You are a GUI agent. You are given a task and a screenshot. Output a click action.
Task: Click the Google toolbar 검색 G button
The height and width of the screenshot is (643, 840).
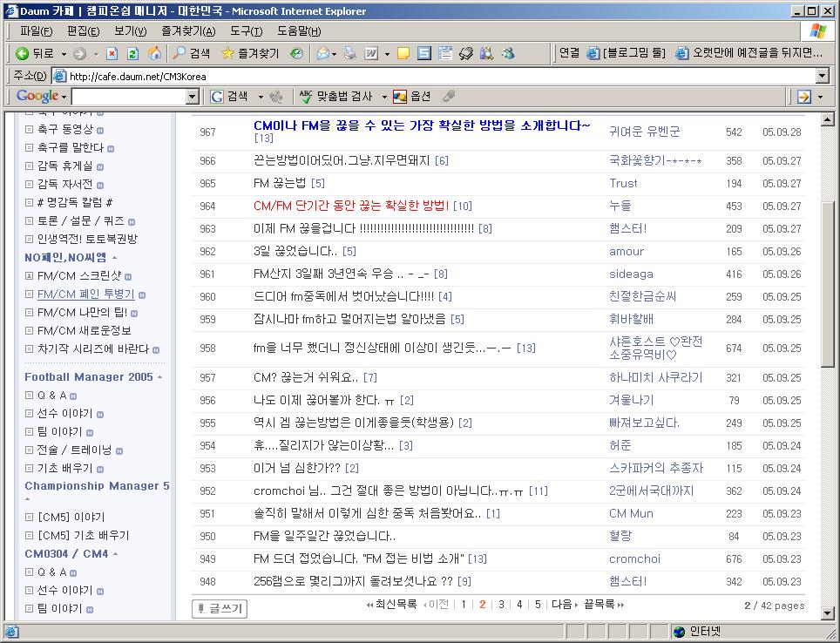[x=229, y=97]
